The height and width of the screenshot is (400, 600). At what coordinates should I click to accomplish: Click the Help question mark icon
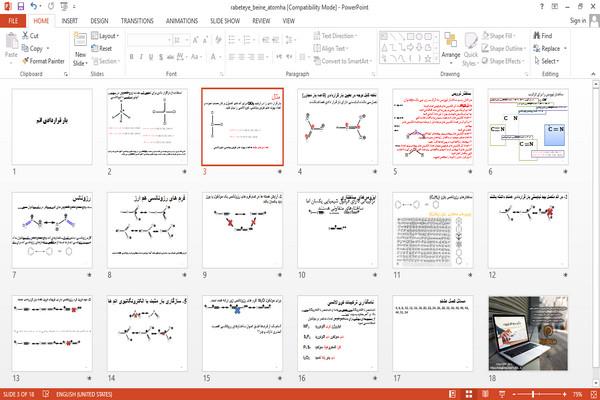point(541,7)
